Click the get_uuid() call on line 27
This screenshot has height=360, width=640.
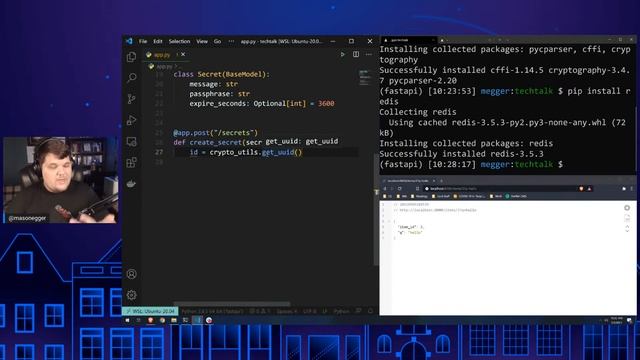coord(282,152)
